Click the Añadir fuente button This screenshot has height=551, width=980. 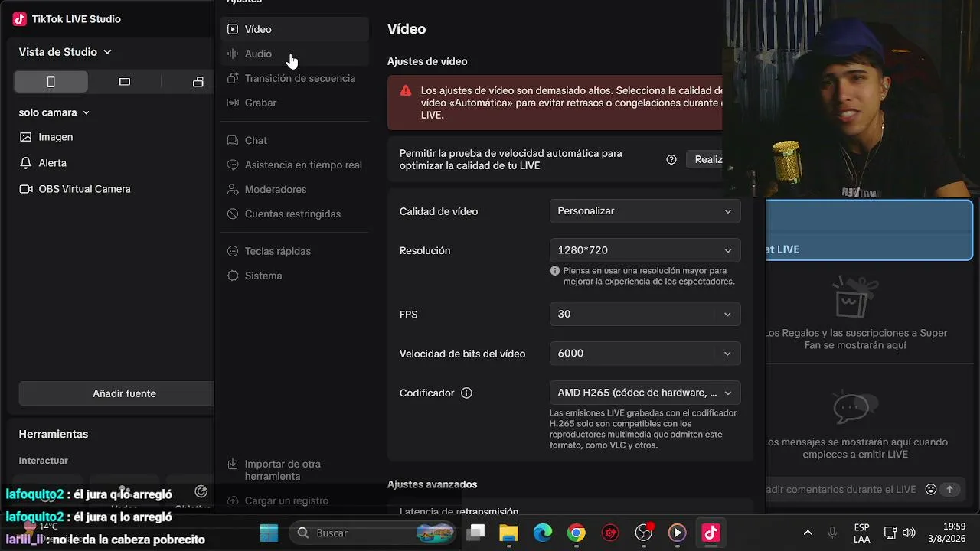(x=116, y=393)
